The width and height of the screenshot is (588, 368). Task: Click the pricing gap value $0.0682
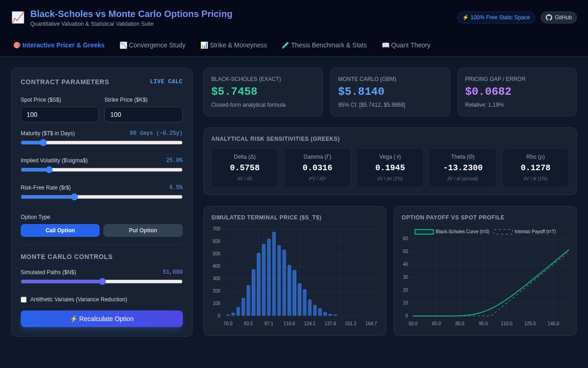(488, 92)
